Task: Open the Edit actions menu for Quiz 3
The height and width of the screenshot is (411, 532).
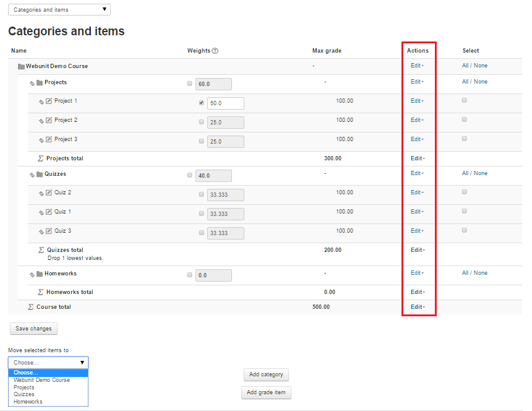Action: coord(417,231)
